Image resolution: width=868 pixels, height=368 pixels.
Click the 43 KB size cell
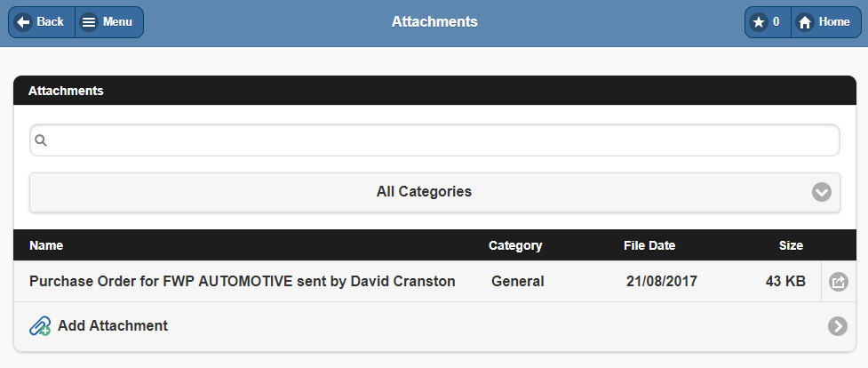coord(785,282)
